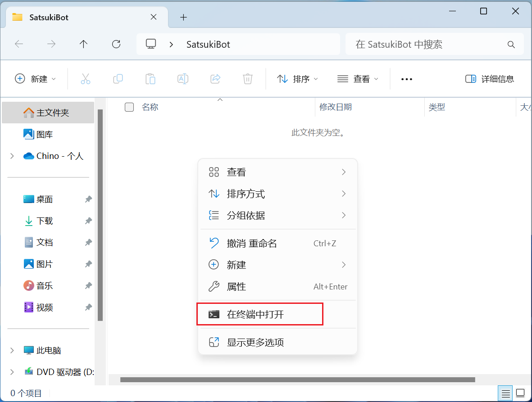Go forward with the right arrow

click(51, 44)
